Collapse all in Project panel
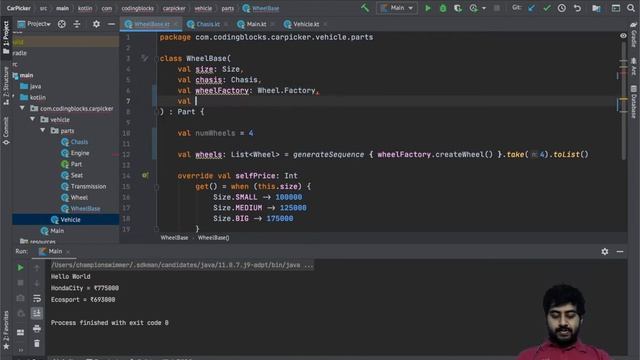 tap(77, 24)
